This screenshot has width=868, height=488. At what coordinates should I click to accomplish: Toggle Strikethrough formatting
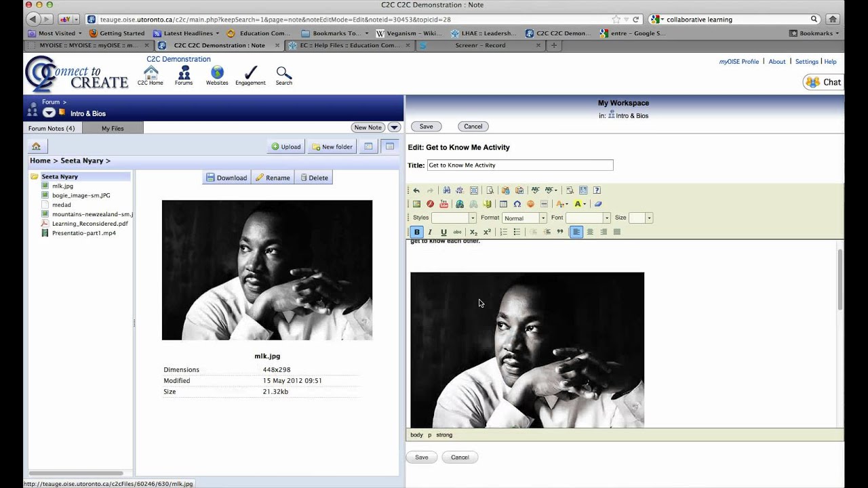pos(457,232)
